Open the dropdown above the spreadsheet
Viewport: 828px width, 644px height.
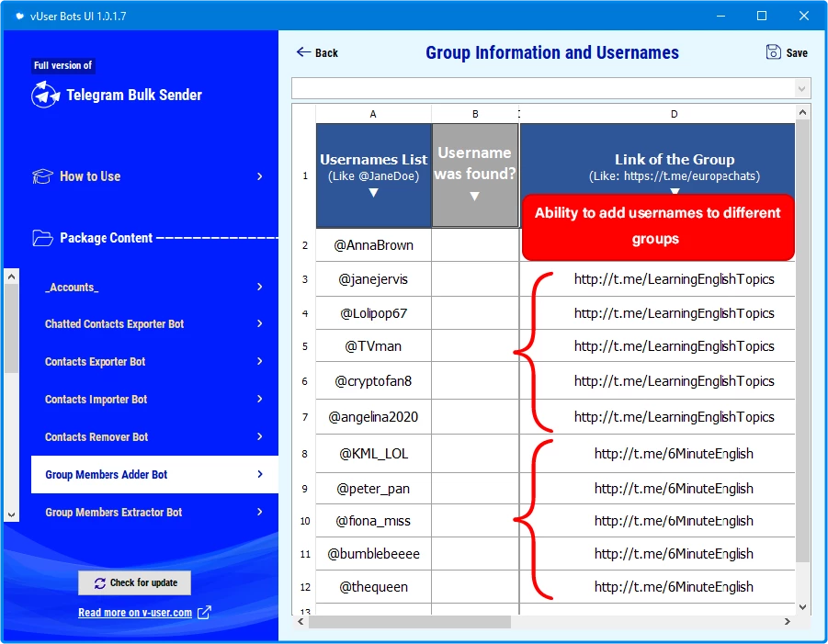[x=801, y=89]
